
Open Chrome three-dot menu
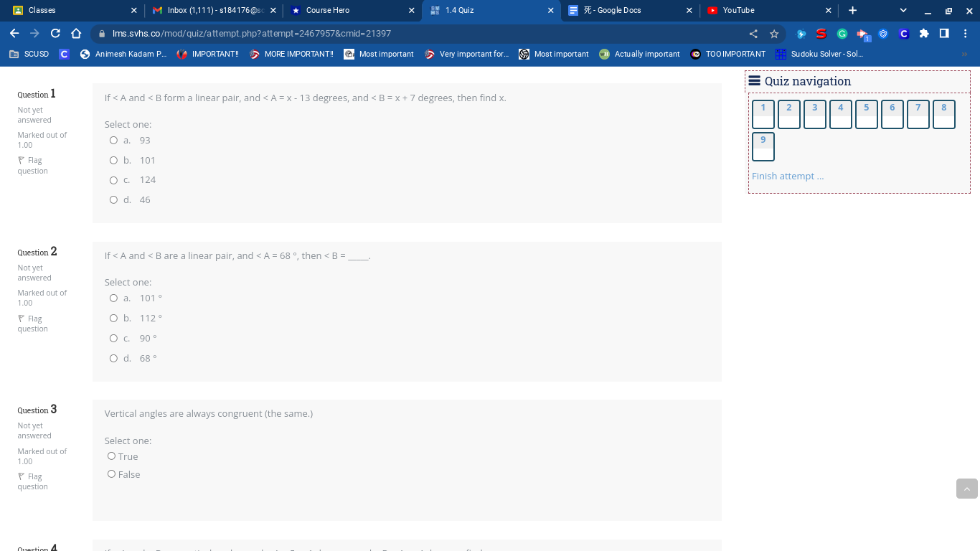pos(966,34)
